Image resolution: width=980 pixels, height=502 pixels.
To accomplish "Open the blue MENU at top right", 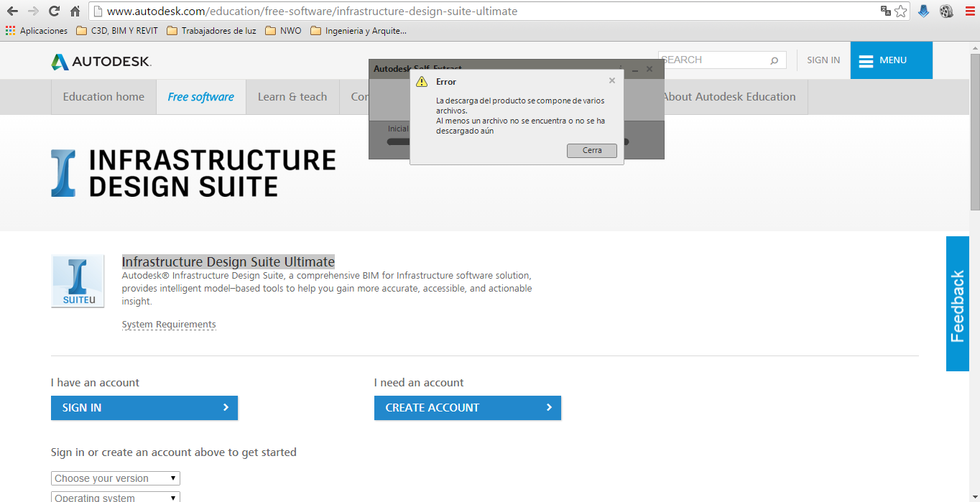I will (891, 60).
